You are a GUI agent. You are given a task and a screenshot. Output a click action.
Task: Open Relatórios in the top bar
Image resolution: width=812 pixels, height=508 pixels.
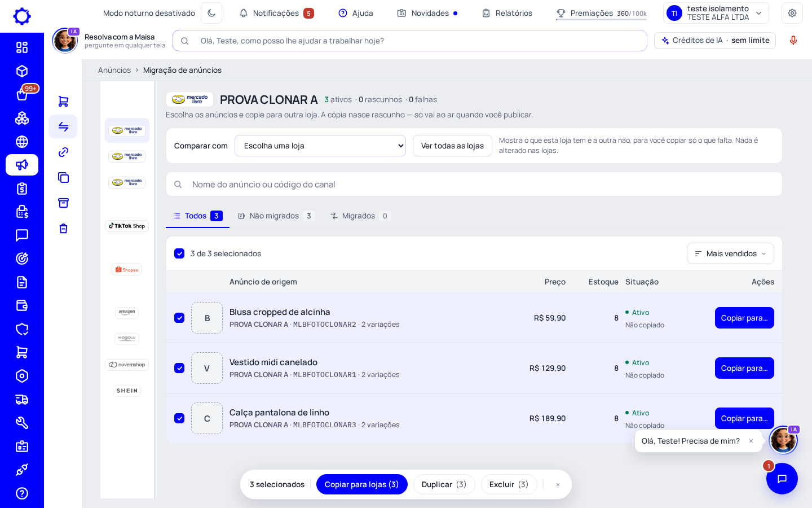[507, 13]
